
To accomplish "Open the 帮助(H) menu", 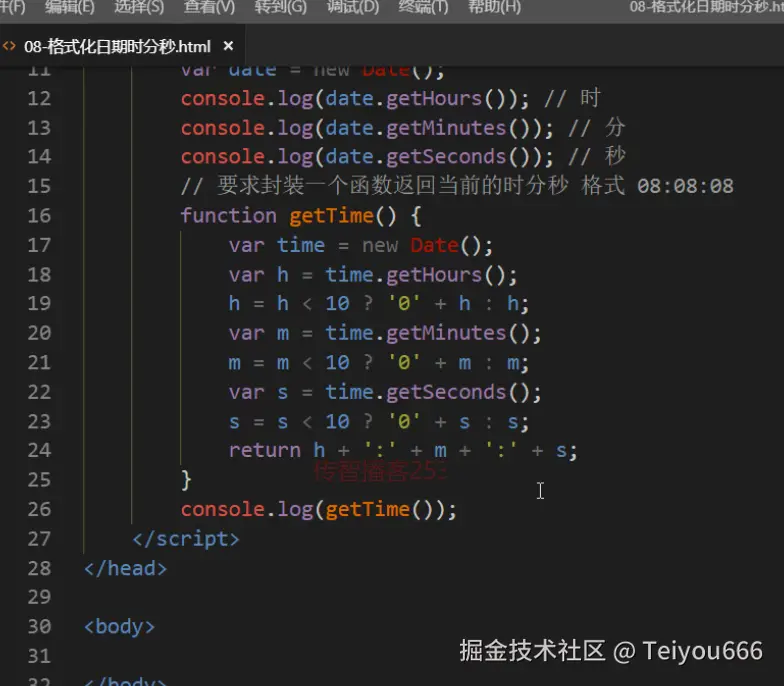I will pyautogui.click(x=494, y=7).
